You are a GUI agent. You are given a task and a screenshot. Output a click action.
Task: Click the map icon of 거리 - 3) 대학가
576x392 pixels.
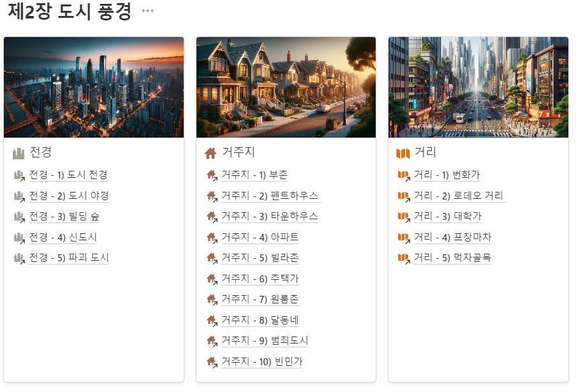tap(404, 217)
